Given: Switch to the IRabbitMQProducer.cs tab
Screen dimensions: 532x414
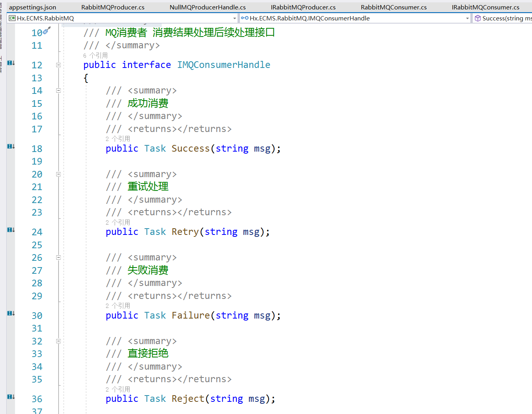Looking at the screenshot, I should [303, 7].
